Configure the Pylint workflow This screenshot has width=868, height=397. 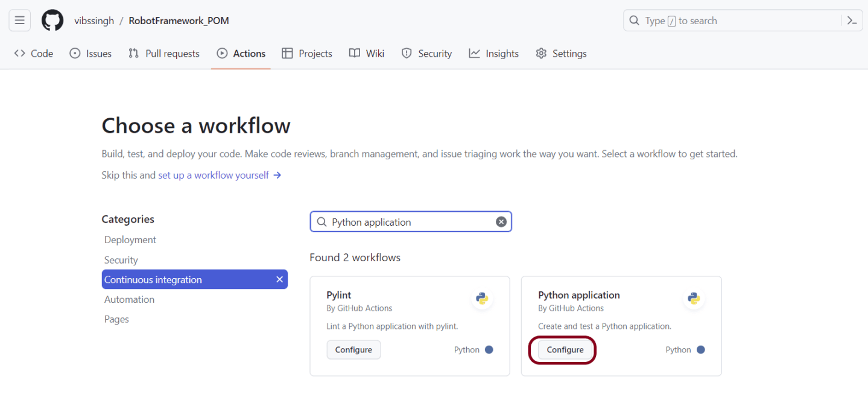click(x=353, y=350)
